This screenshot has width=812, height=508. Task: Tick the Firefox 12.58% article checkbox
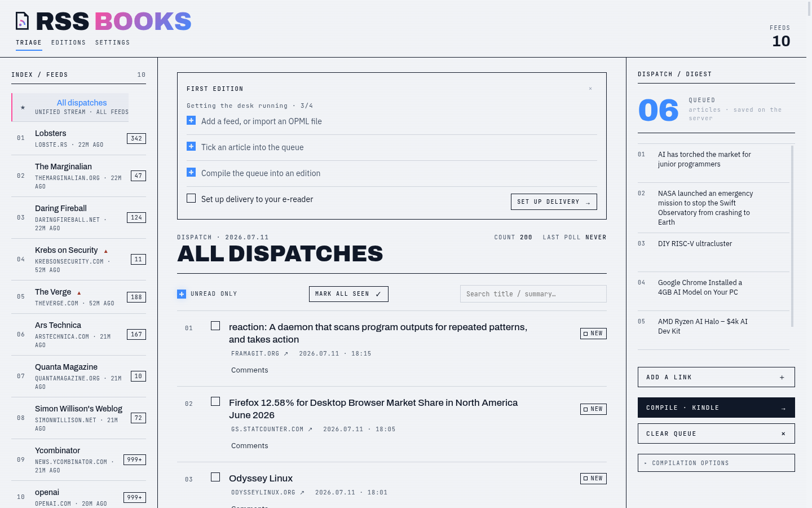pyautogui.click(x=215, y=401)
